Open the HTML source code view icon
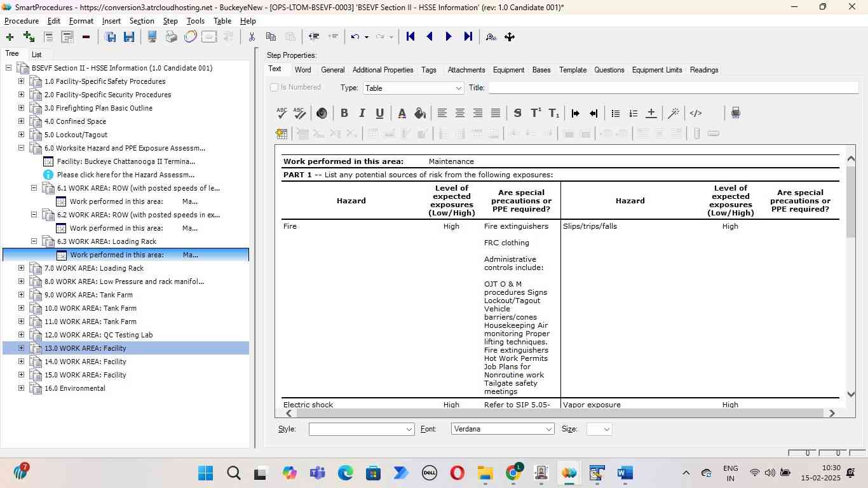The image size is (868, 488). pos(696,113)
